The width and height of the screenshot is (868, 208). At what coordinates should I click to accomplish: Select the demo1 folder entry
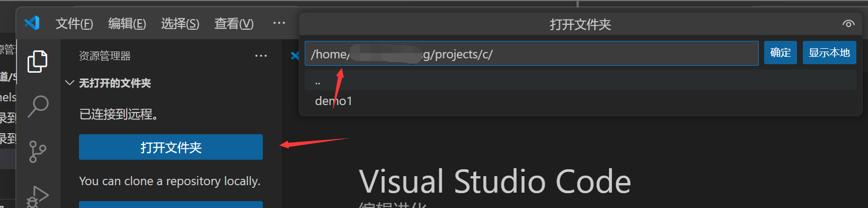coord(580,101)
